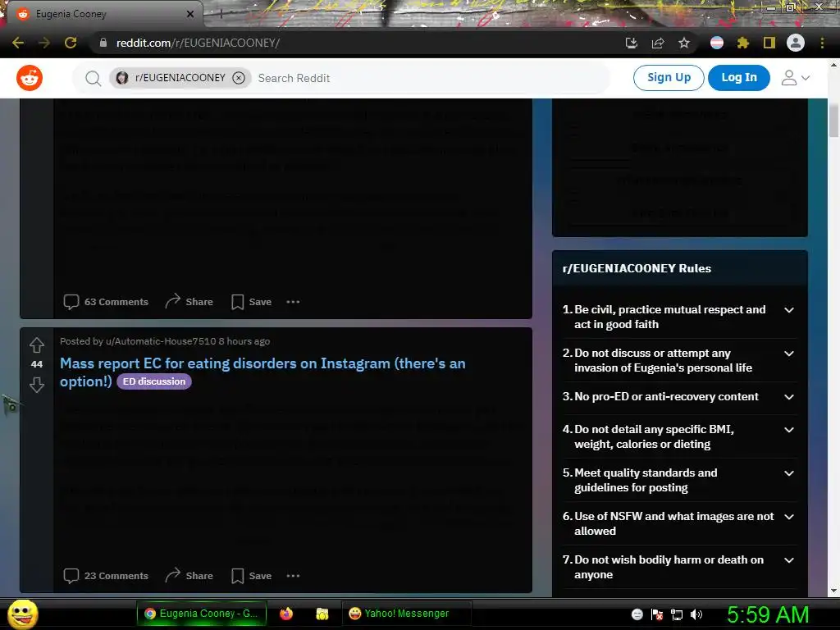
Task: Open the Extensions puzzle piece menu
Action: point(743,43)
